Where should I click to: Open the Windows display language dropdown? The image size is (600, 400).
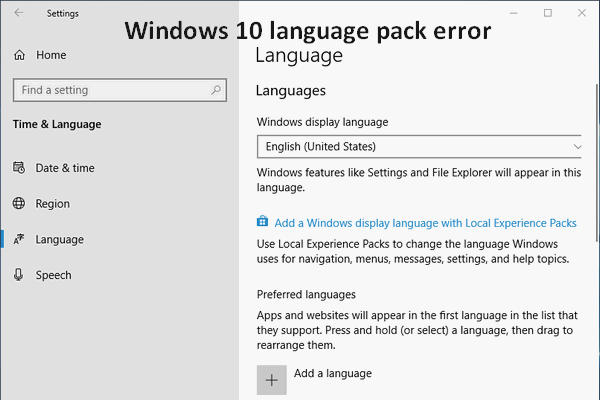point(419,147)
